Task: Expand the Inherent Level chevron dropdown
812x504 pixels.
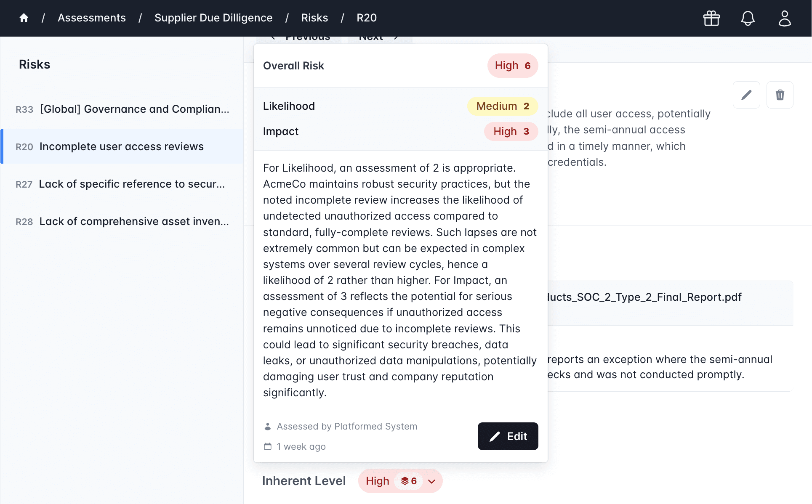Action: point(431,481)
